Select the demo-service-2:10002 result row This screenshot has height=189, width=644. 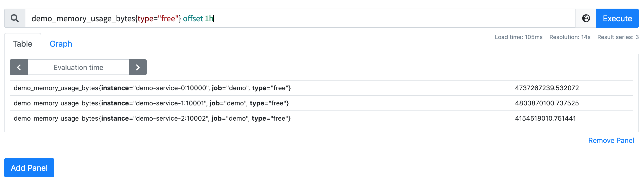coord(321,118)
